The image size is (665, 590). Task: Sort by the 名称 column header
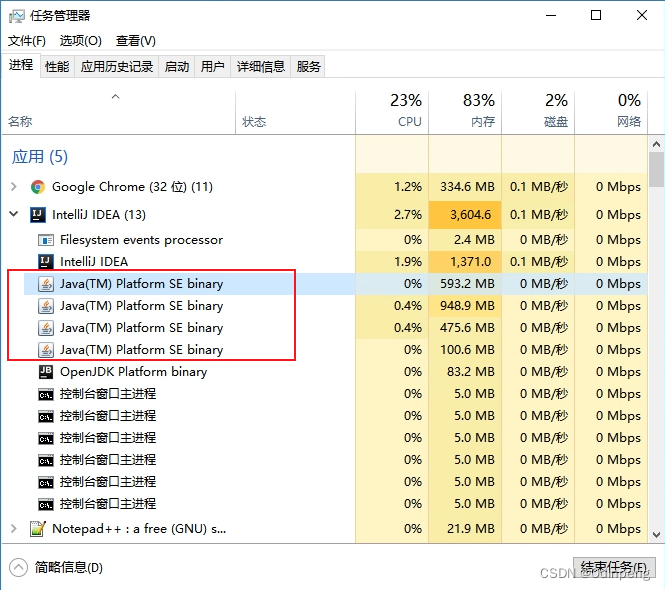119,112
